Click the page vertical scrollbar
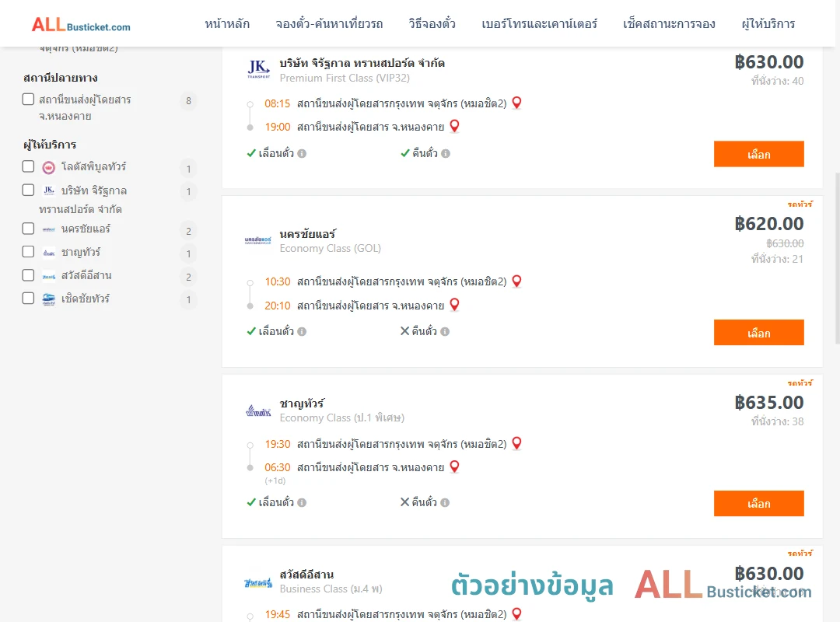 coord(838,257)
